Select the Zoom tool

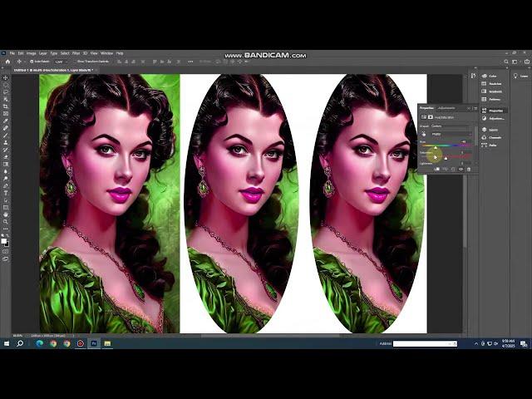[6, 222]
